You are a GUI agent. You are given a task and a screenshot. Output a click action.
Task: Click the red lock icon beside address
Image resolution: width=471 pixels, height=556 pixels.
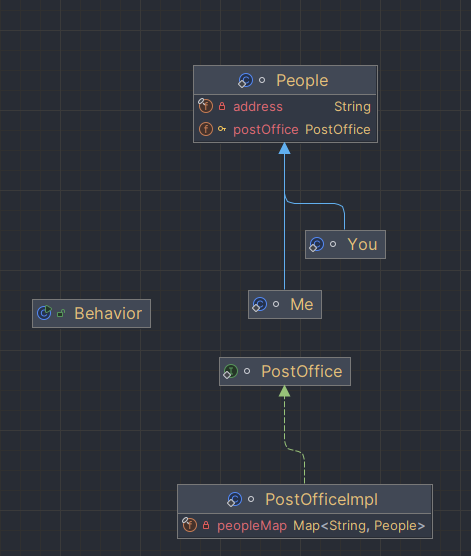click(222, 106)
